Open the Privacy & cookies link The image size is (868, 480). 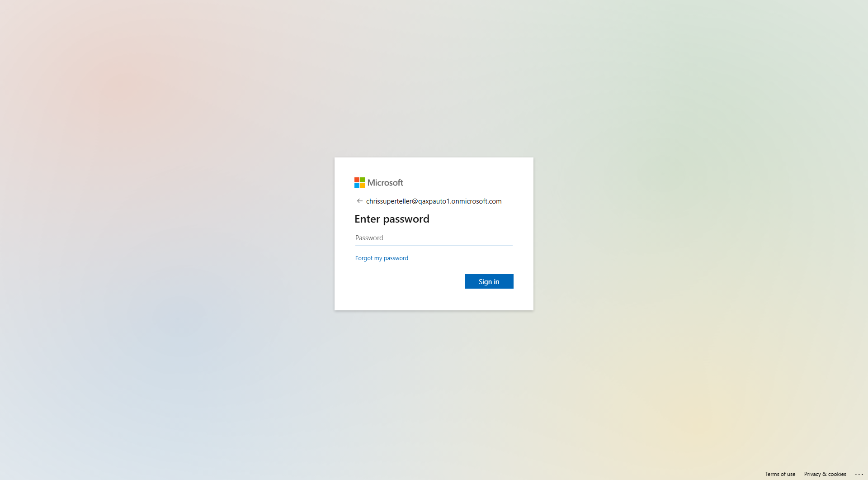pos(825,474)
